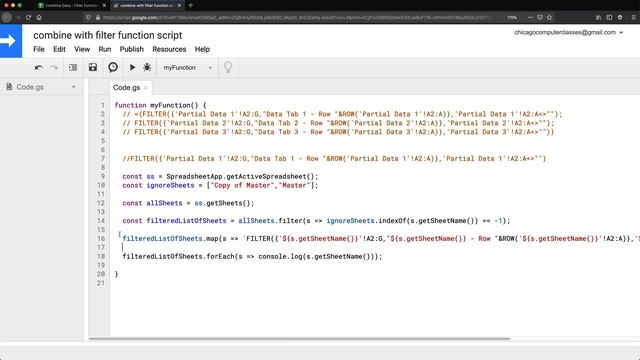Toggle the browser sidebar view icon
This screenshot has width=640, height=360.
click(609, 18)
